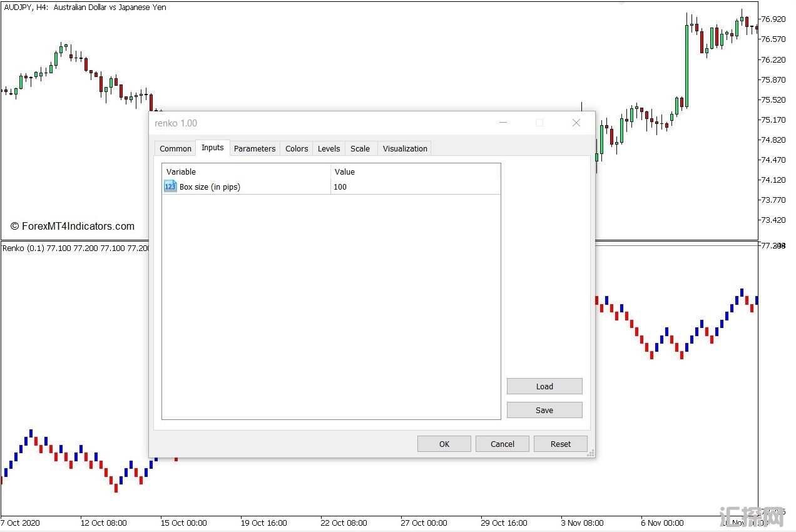This screenshot has height=532, width=796.
Task: Click the Value column header
Action: (416, 171)
